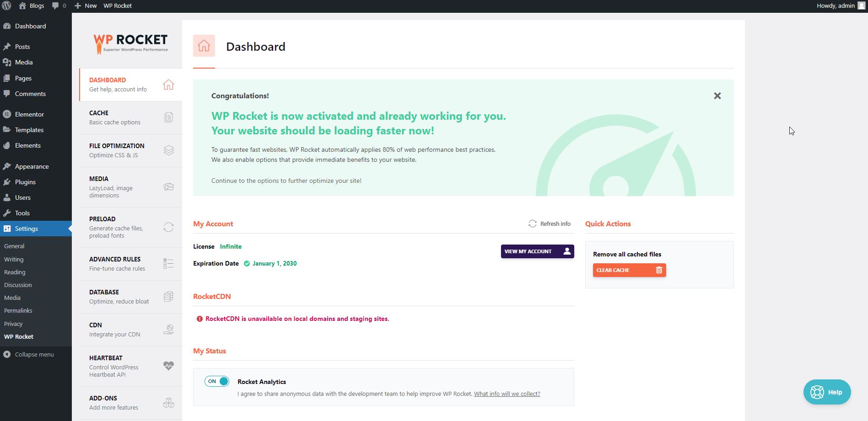Click the New plus in admin bar
The width and height of the screenshot is (868, 421).
(x=86, y=6)
